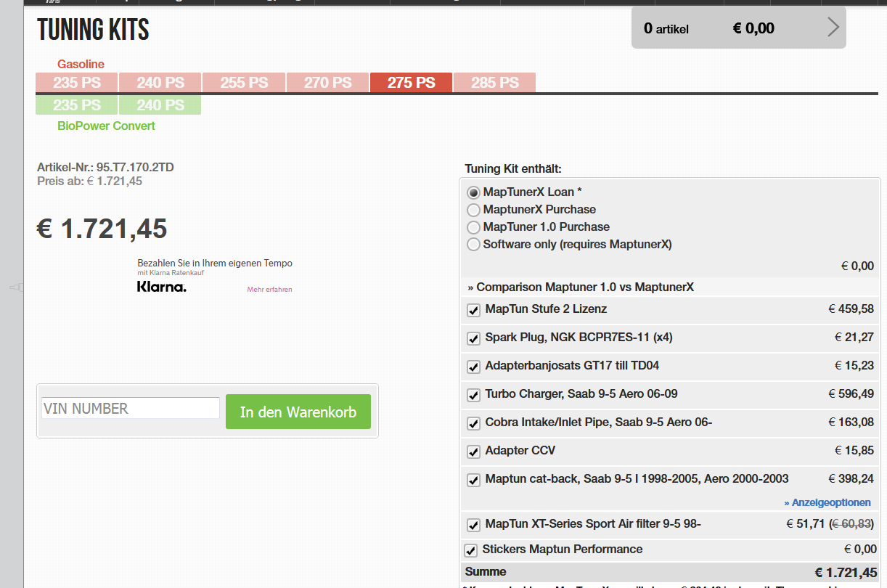Expand Anzeigeoptionen link
This screenshot has width=887, height=588.
tap(827, 502)
